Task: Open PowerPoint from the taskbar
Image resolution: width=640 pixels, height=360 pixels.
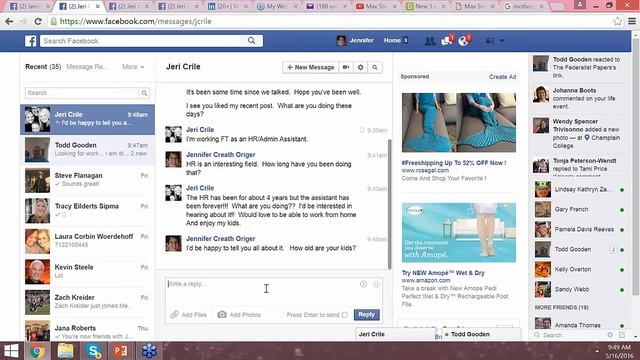Action: 120,351
